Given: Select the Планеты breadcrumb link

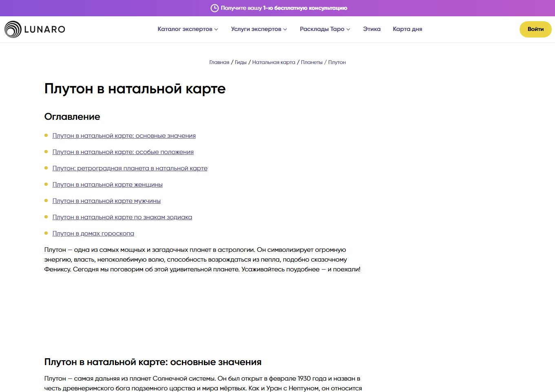Looking at the screenshot, I should tap(312, 62).
